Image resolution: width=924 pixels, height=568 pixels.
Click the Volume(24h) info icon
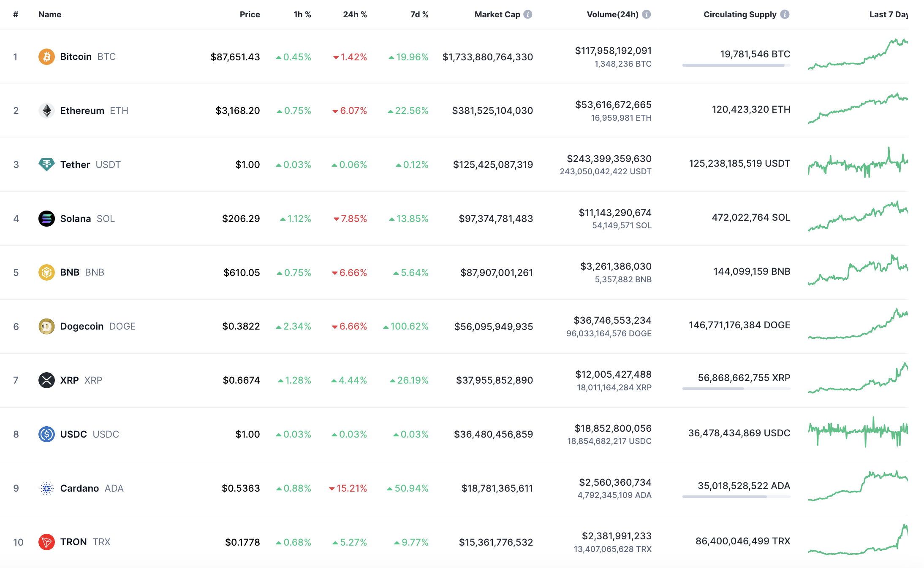tap(646, 14)
